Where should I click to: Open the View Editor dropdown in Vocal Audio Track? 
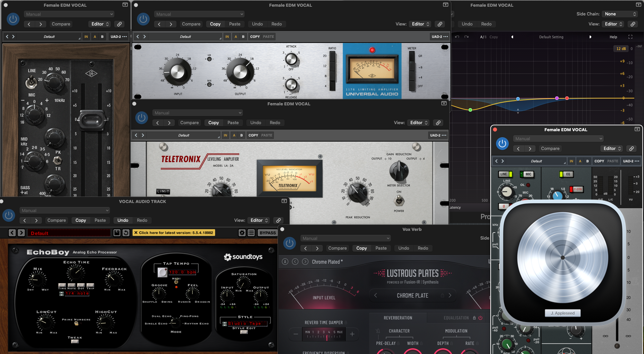(x=259, y=220)
